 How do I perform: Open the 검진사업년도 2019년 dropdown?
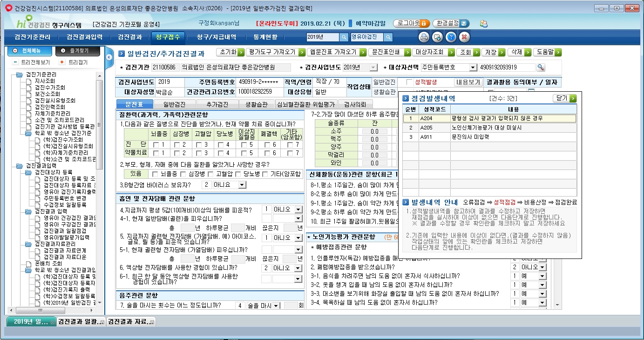pos(373,68)
